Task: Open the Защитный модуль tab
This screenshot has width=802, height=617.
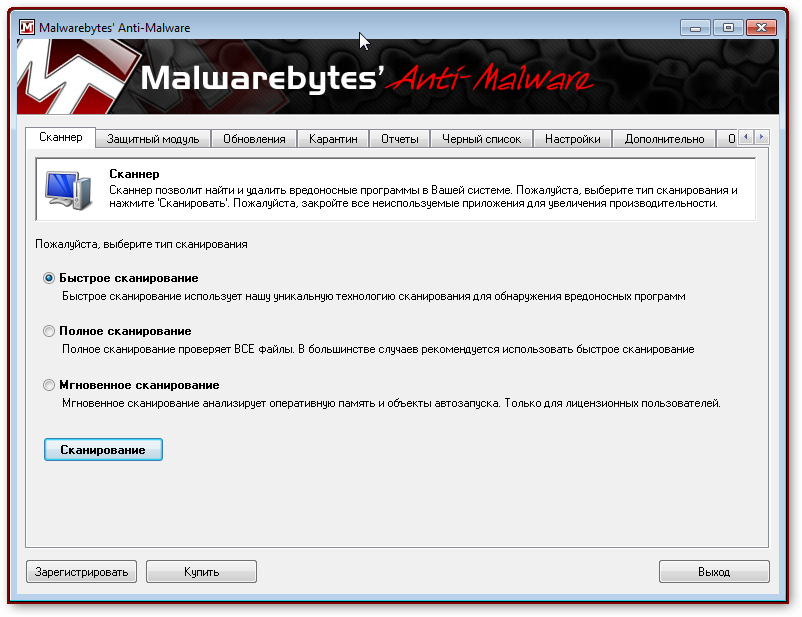Action: tap(153, 139)
